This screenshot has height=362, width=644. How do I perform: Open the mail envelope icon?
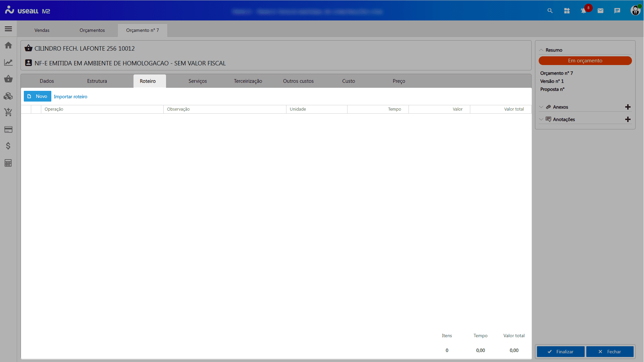click(600, 11)
